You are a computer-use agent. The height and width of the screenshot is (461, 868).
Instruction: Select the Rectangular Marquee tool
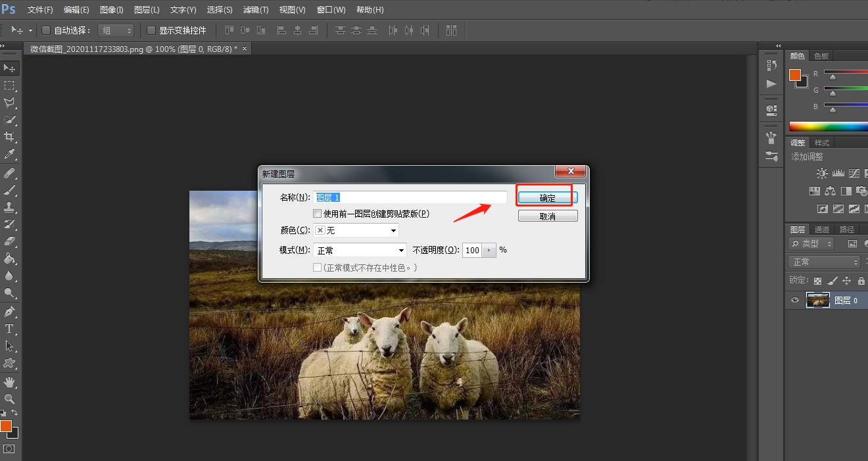pyautogui.click(x=9, y=85)
